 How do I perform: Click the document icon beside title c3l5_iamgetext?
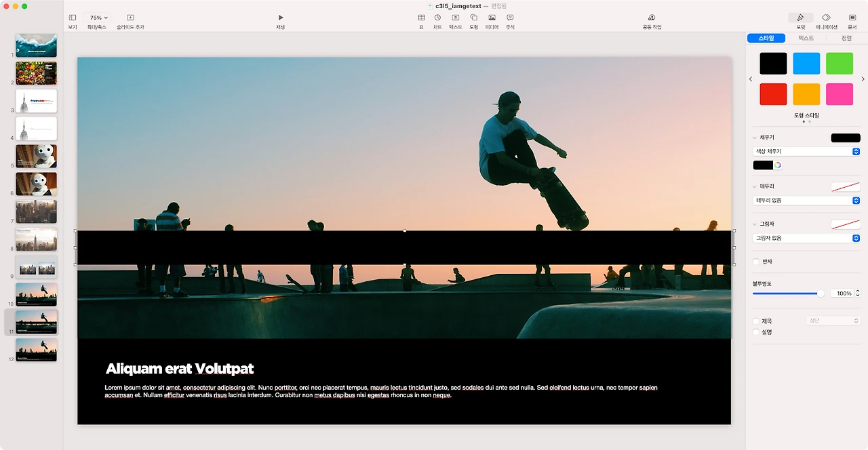click(x=430, y=5)
